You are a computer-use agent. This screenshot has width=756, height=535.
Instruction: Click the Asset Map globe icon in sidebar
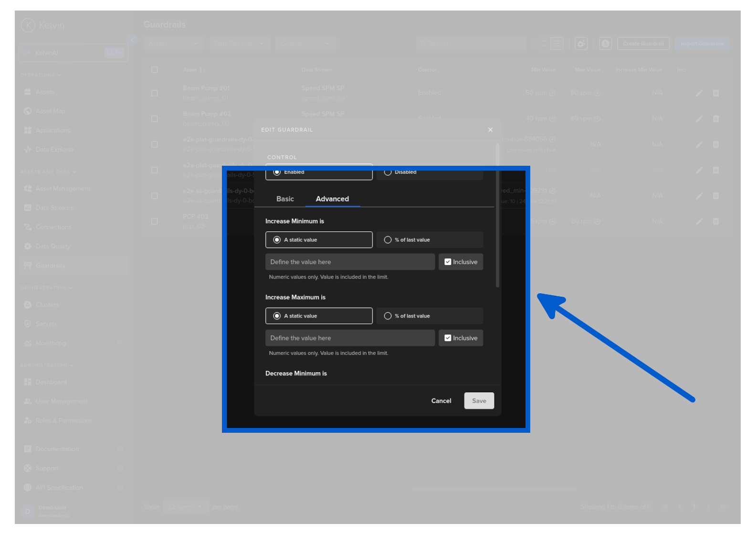point(28,111)
